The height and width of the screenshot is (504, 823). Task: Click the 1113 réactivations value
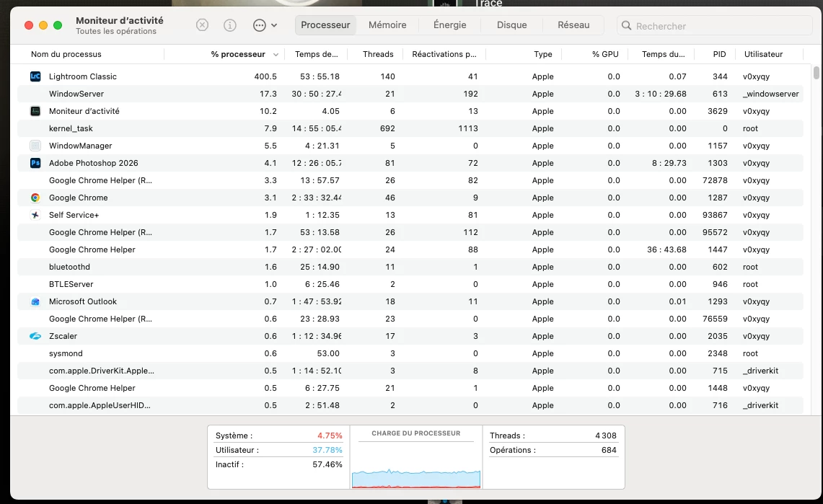[x=467, y=128]
